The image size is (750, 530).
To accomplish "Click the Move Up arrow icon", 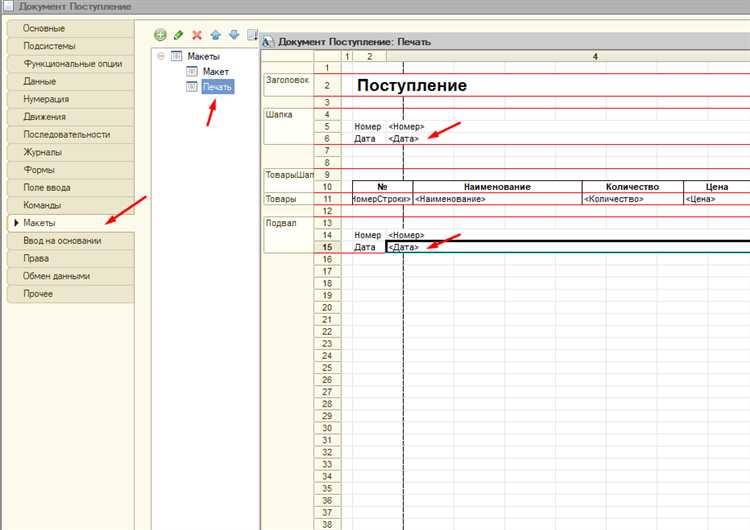I will [215, 34].
